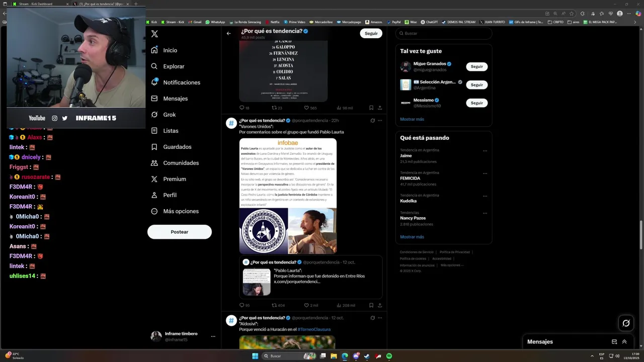Click the Buscar search field on X
The height and width of the screenshot is (362, 644).
point(444,33)
